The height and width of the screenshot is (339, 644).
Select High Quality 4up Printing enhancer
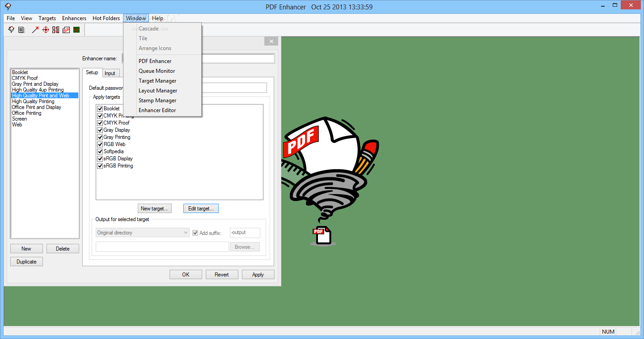[45, 90]
